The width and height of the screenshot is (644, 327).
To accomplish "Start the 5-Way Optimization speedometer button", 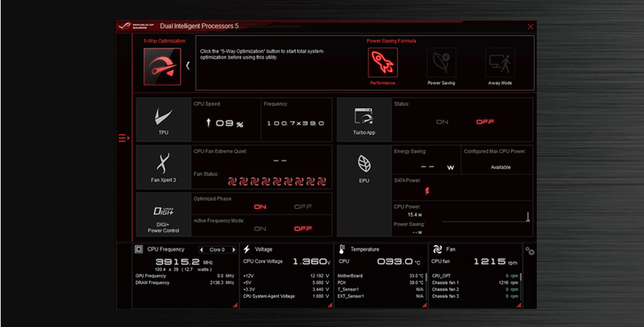I will (x=162, y=66).
